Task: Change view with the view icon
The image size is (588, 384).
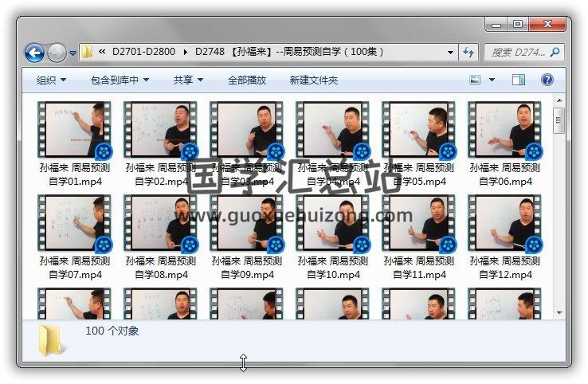Action: 475,80
